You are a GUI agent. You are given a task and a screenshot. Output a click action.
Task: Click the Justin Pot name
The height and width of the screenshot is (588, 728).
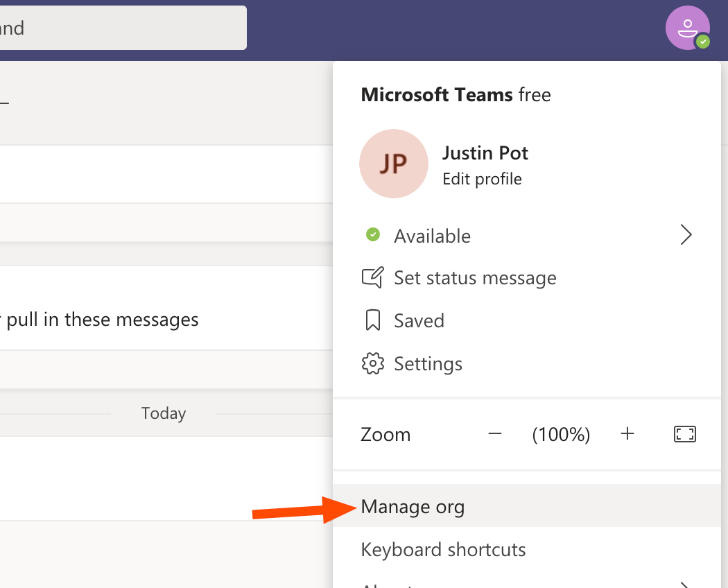tap(485, 153)
